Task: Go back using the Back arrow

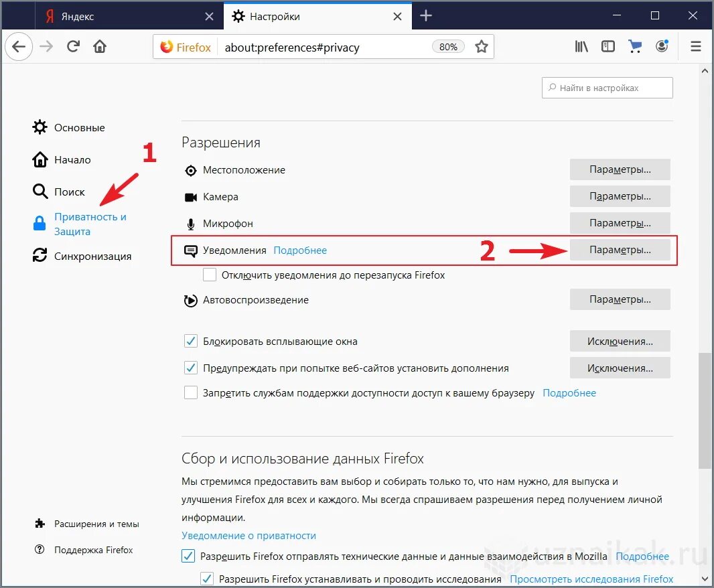Action: pyautogui.click(x=19, y=46)
